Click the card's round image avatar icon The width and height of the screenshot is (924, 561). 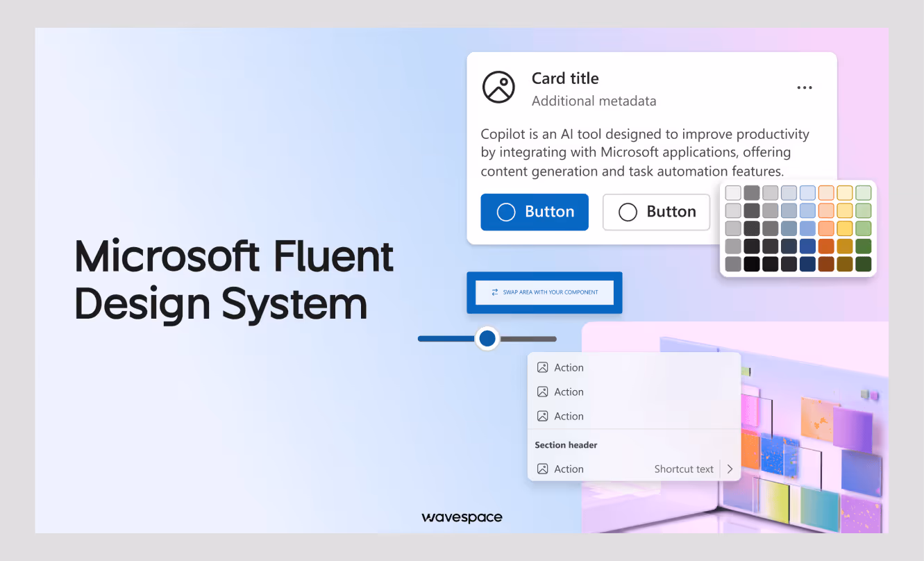coord(498,87)
